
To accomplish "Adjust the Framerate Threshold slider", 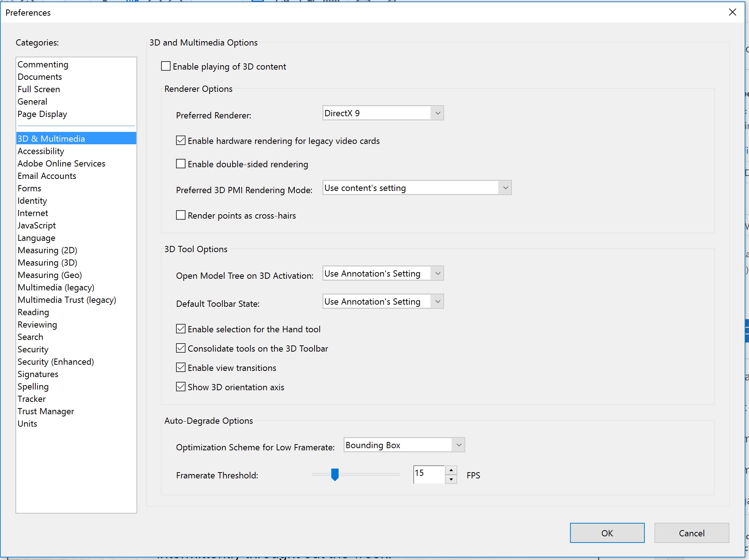I will (x=335, y=474).
